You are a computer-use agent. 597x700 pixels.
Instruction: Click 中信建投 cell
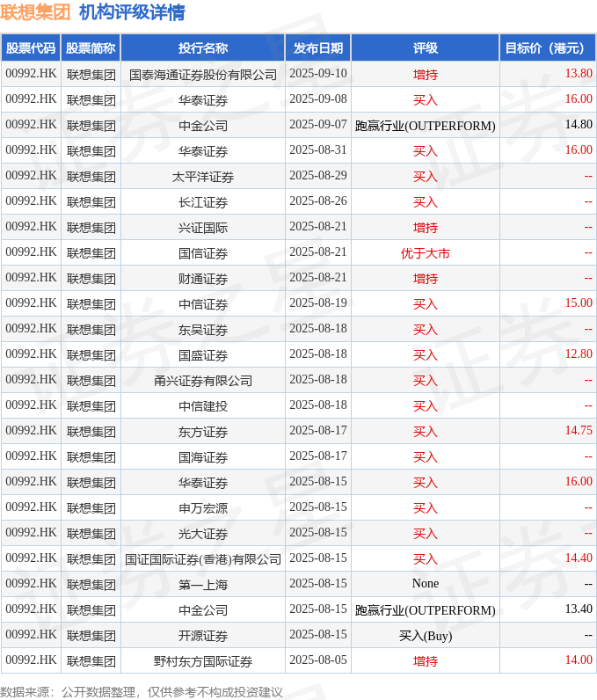203,405
